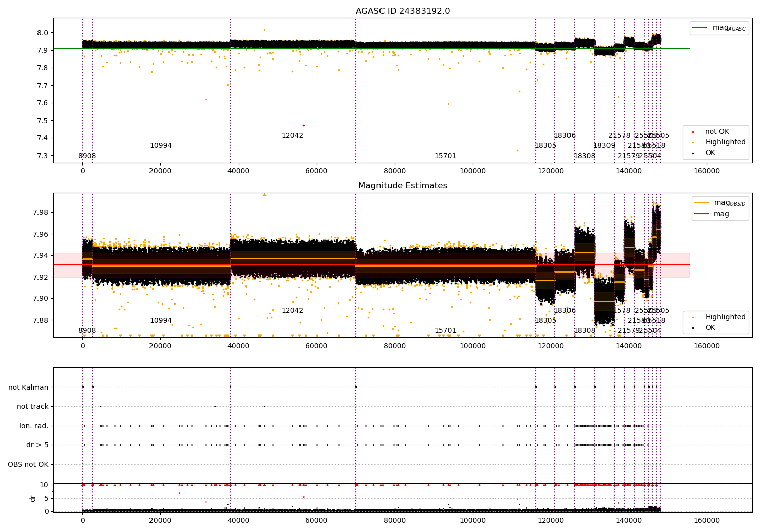This screenshot has height=532, width=760.
Task: Select the 10994 obsid label in top plot
Action: [x=161, y=146]
